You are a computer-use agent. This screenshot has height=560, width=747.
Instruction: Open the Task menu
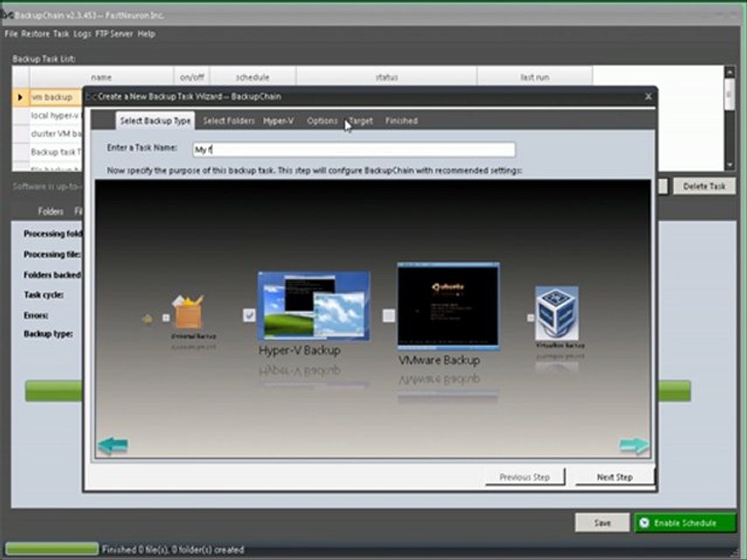coord(61,33)
